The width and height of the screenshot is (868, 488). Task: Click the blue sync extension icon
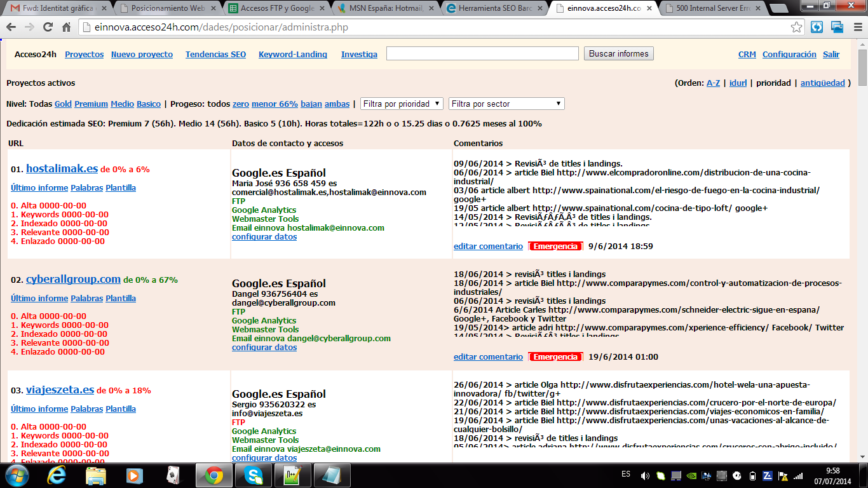pyautogui.click(x=817, y=27)
